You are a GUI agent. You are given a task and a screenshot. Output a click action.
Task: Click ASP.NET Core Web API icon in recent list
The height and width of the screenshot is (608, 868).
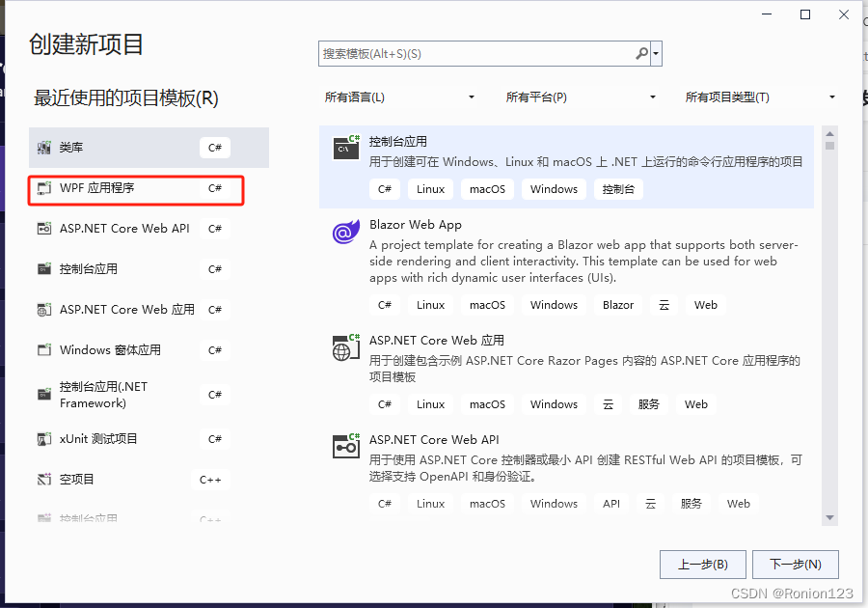(x=44, y=229)
